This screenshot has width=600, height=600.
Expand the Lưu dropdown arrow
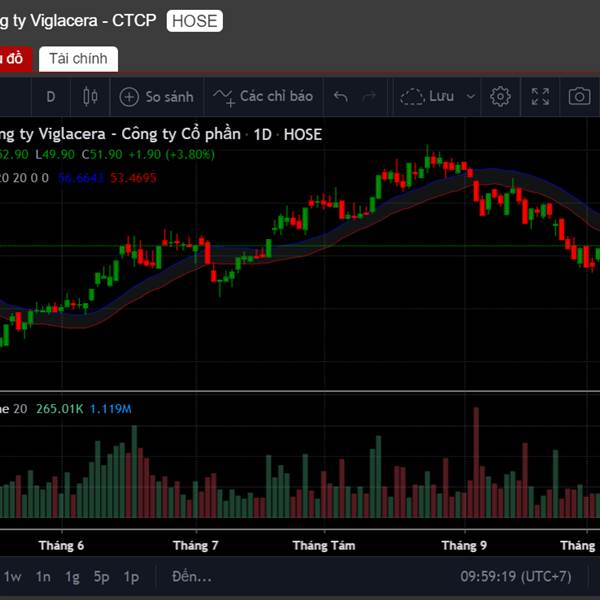[471, 97]
